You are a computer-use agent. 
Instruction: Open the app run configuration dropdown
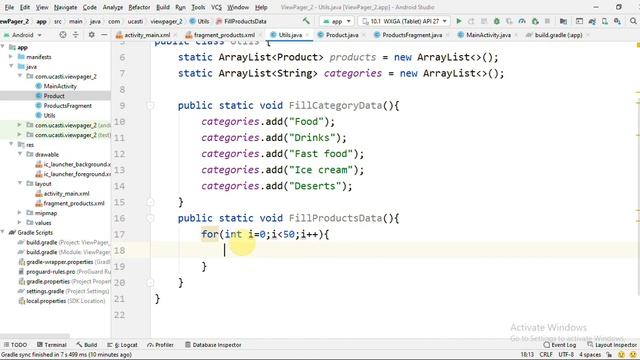pos(337,21)
